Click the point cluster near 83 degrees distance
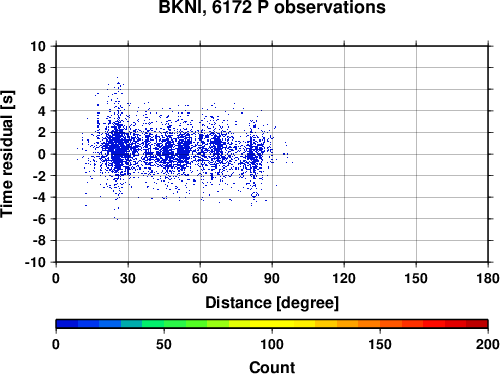Image resolution: width=500 pixels, height=374 pixels. pos(254,152)
